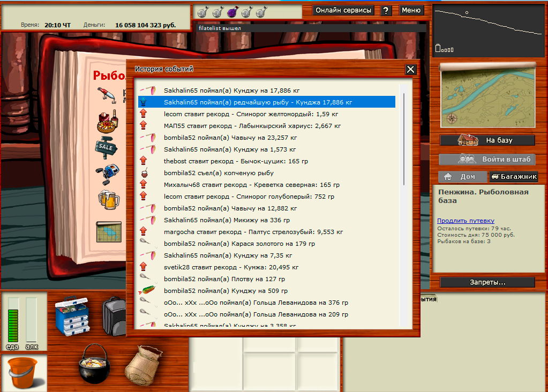Image resolution: width=548 pixels, height=392 pixels.
Task: Click the Багажник button
Action: 513,177
